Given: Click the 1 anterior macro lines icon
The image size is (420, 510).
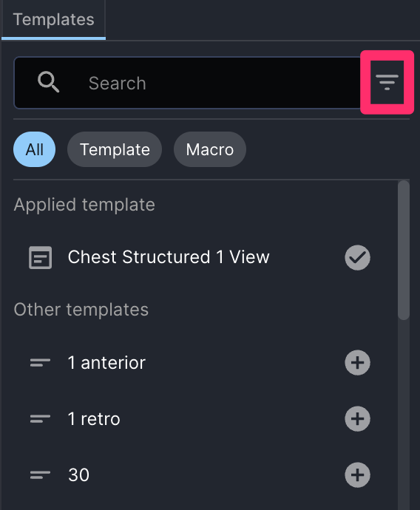Looking at the screenshot, I should point(41,363).
